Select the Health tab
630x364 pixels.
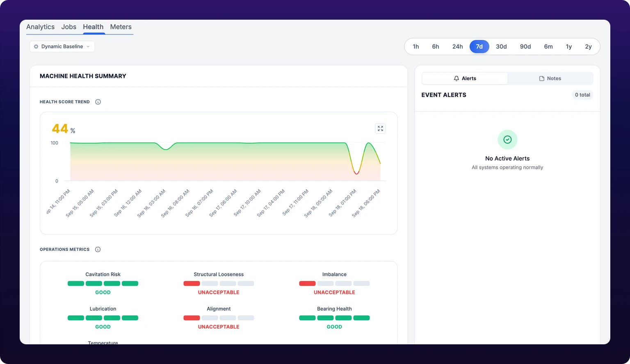tap(93, 27)
